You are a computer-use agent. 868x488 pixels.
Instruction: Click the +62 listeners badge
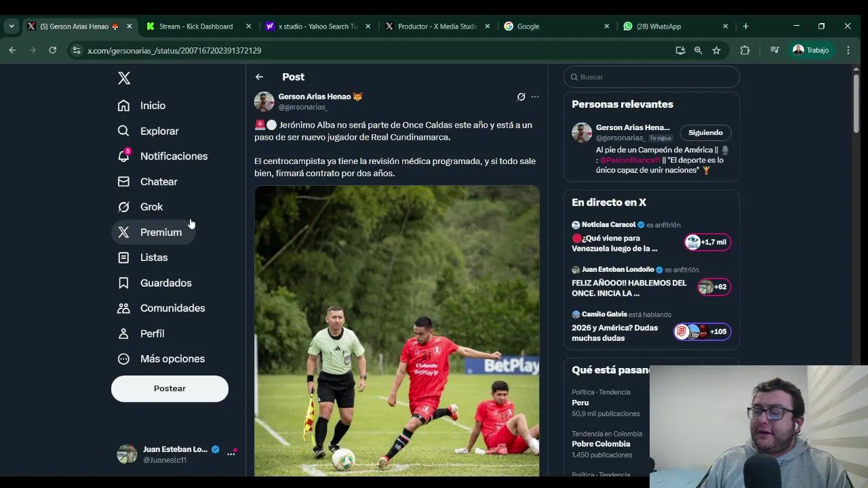click(714, 287)
